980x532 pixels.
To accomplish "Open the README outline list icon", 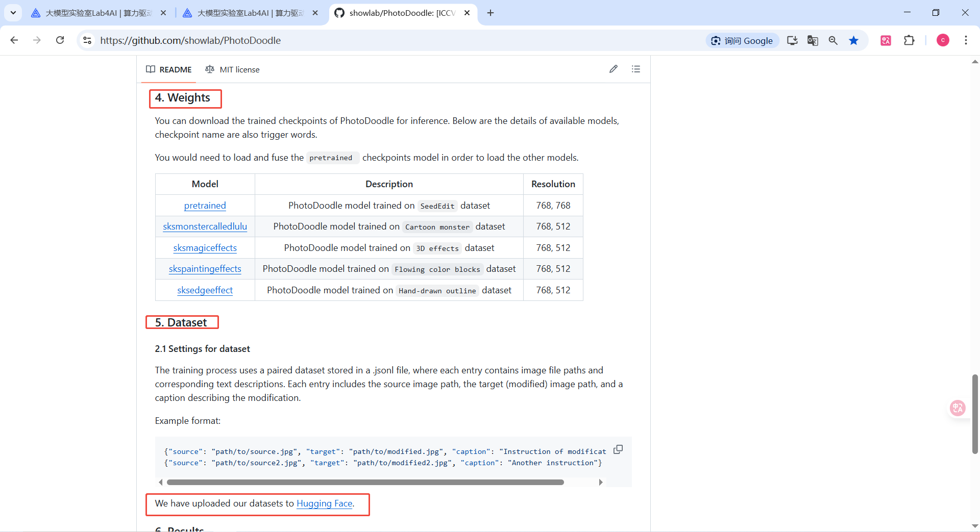I will 635,69.
